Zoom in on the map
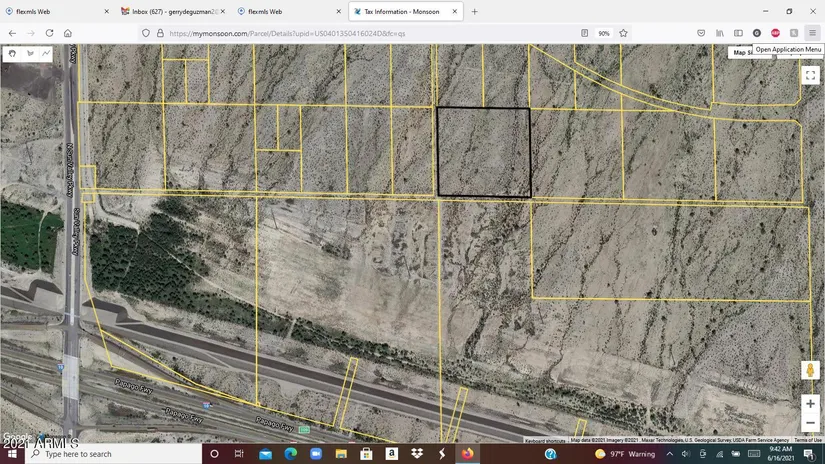Screen dimensions: 825x464 tap(810, 404)
